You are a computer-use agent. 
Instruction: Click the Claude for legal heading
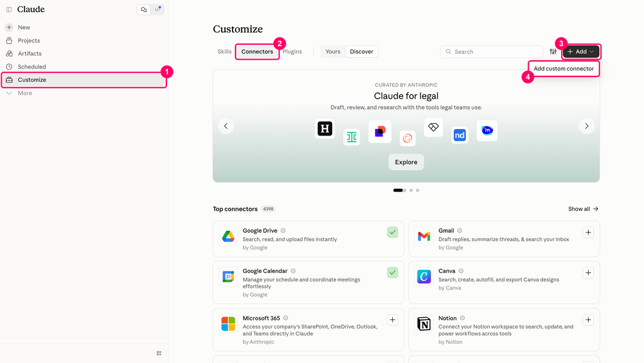click(406, 96)
